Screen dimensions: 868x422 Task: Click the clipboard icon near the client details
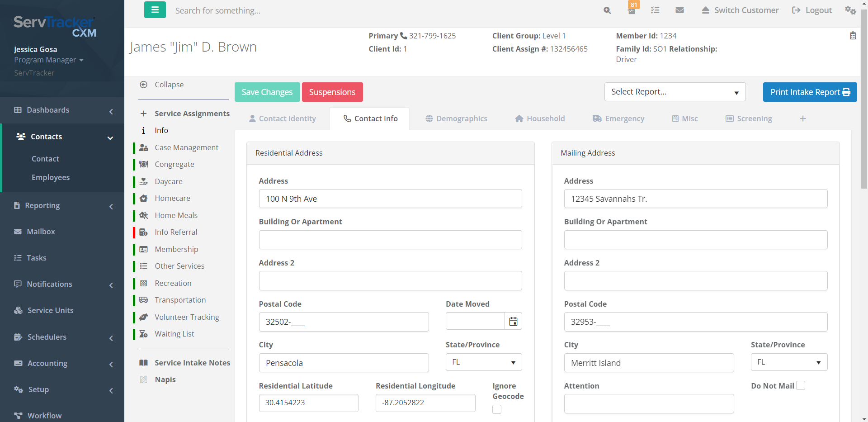pyautogui.click(x=854, y=35)
